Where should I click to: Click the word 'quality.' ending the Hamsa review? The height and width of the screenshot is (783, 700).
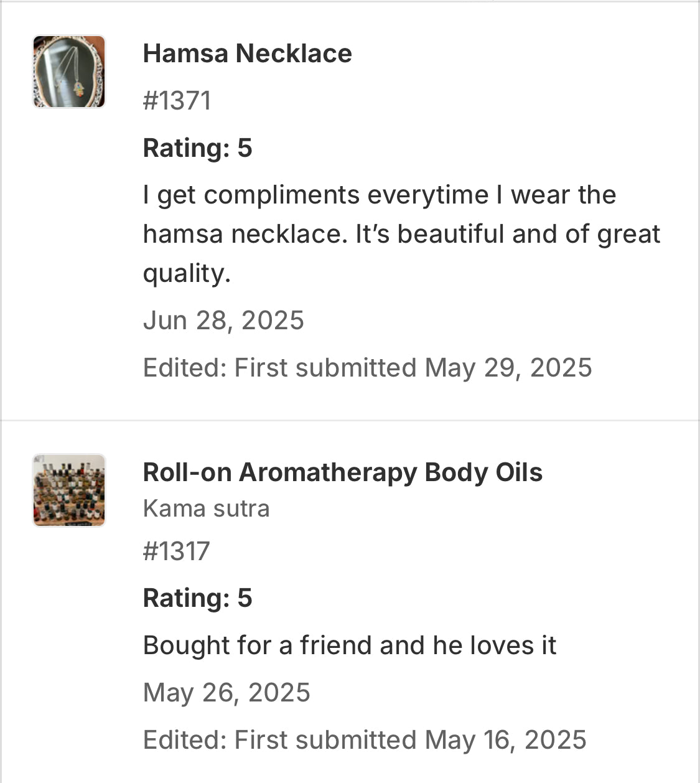[187, 273]
